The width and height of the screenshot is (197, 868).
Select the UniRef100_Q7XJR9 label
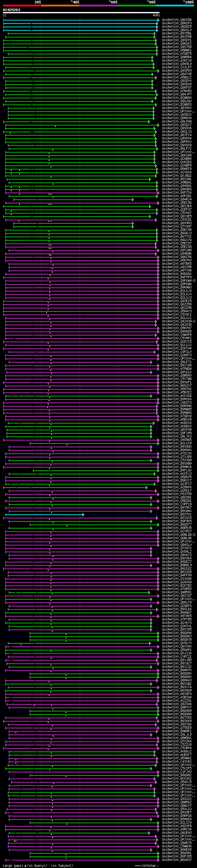177,457
